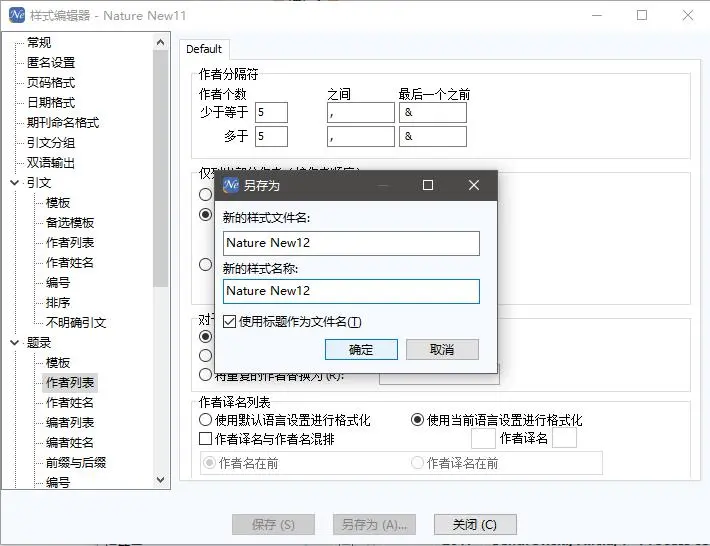Click the tree scroll down arrow

click(x=160, y=479)
